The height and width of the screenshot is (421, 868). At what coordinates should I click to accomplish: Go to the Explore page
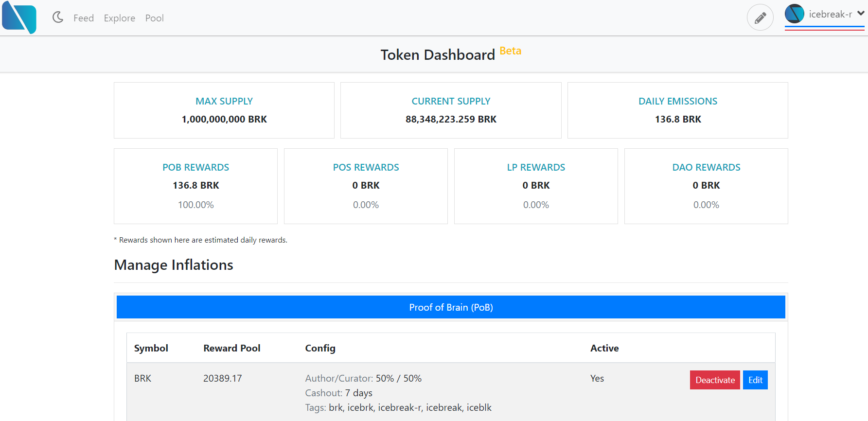point(120,18)
